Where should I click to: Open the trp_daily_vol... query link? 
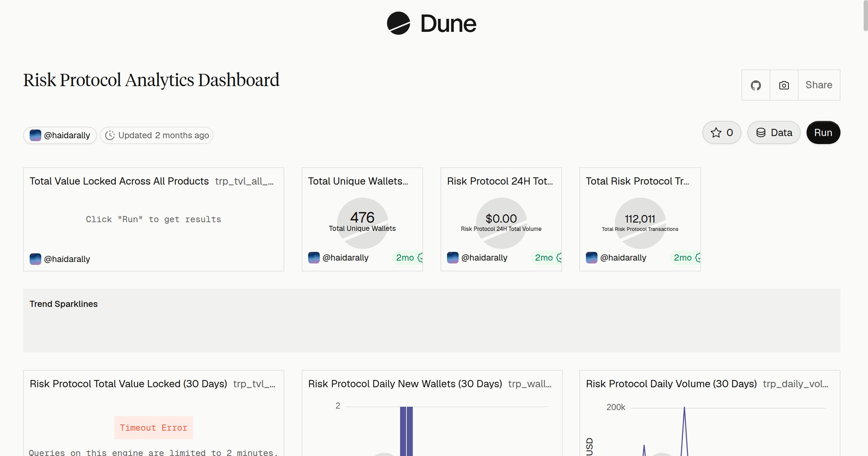796,384
